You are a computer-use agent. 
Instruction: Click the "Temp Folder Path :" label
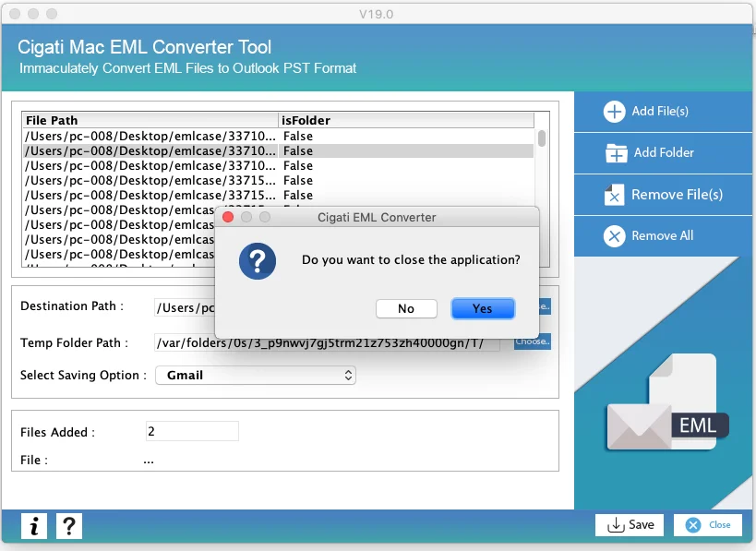pos(74,342)
